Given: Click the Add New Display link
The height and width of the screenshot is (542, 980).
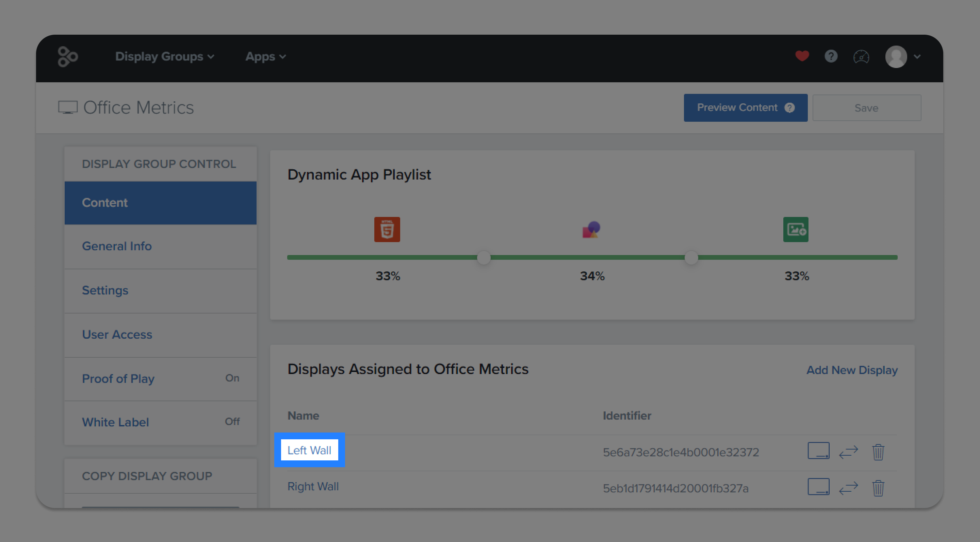Looking at the screenshot, I should (852, 370).
